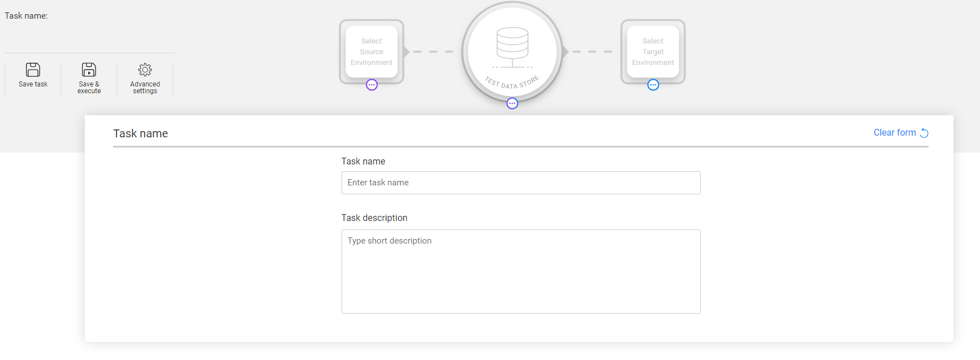This screenshot has height=360, width=980.
Task: Click inside the Type short description box
Action: (521, 271)
